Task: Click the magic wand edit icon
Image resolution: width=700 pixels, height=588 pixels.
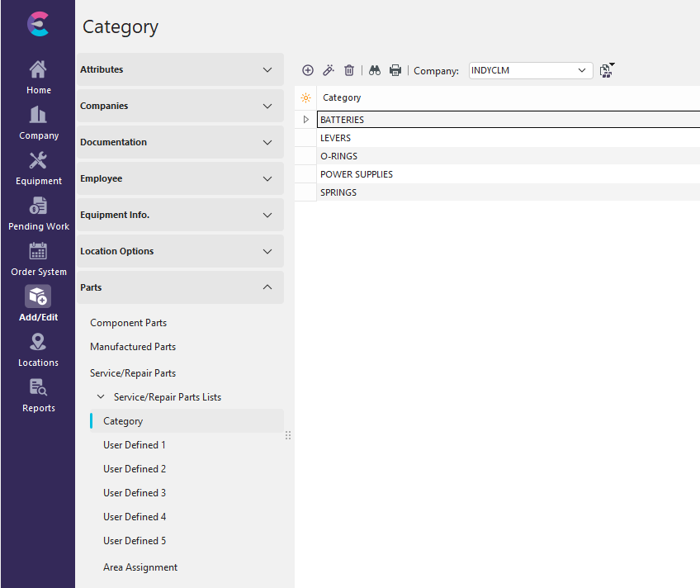Action: (329, 71)
